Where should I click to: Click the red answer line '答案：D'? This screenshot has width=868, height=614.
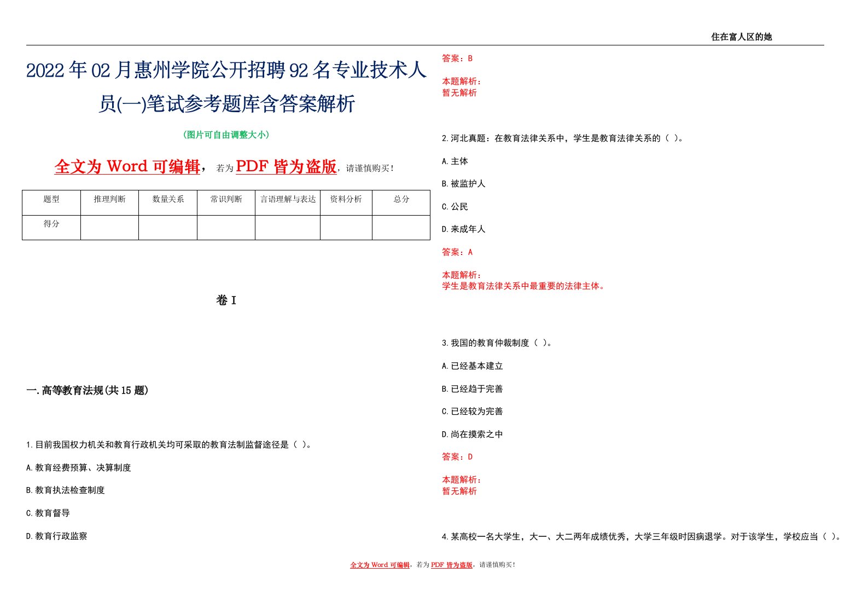point(457,457)
